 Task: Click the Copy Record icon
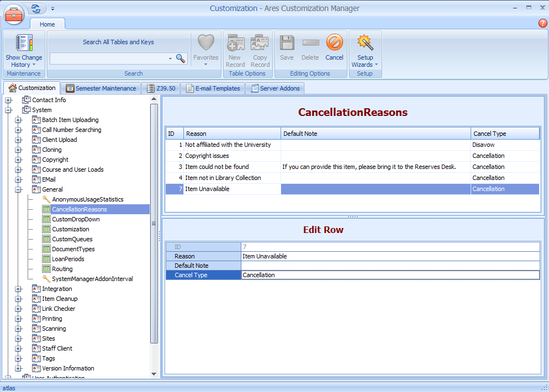pos(260,43)
